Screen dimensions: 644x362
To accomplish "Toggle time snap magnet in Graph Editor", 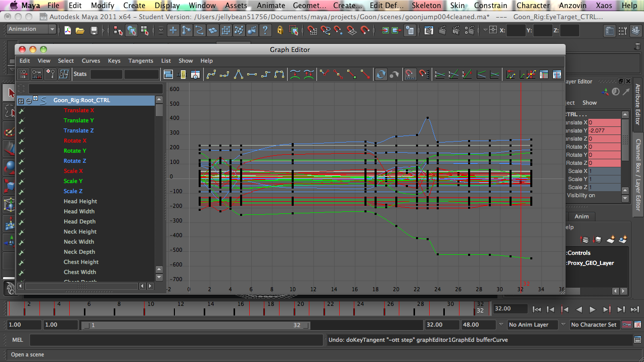I will pyautogui.click(x=410, y=74).
